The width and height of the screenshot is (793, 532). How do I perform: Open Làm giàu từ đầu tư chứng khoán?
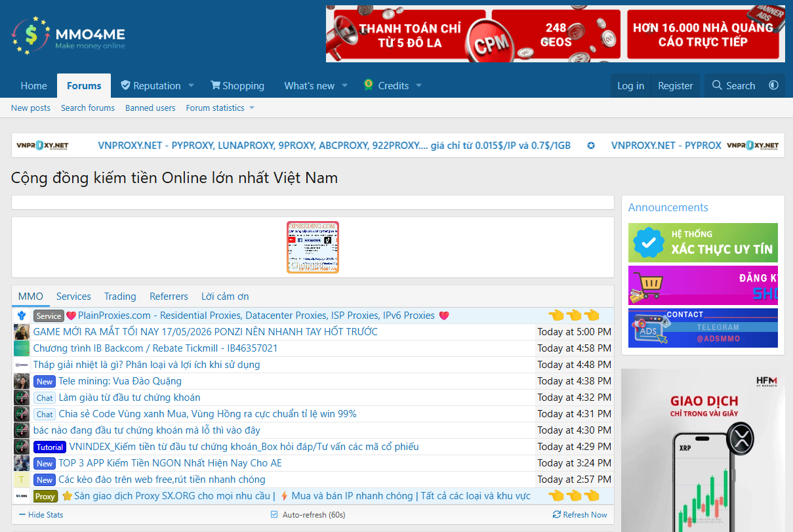pos(129,398)
